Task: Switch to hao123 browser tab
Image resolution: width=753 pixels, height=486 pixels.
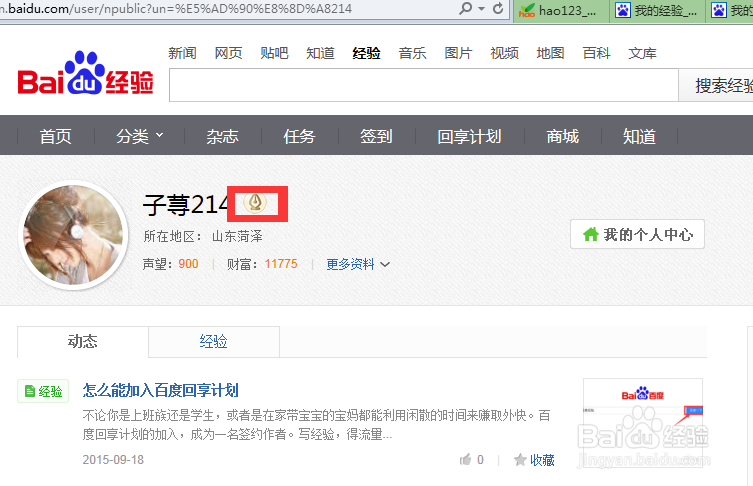Action: pos(561,11)
